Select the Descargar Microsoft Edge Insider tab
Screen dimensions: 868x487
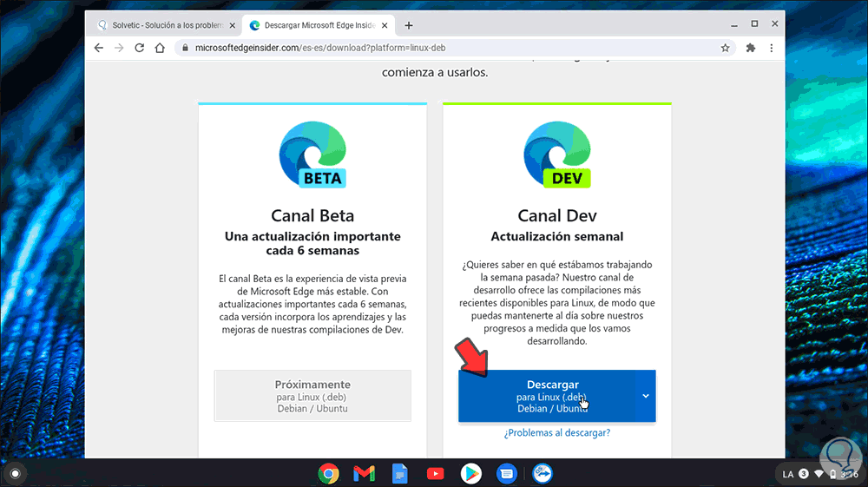319,25
